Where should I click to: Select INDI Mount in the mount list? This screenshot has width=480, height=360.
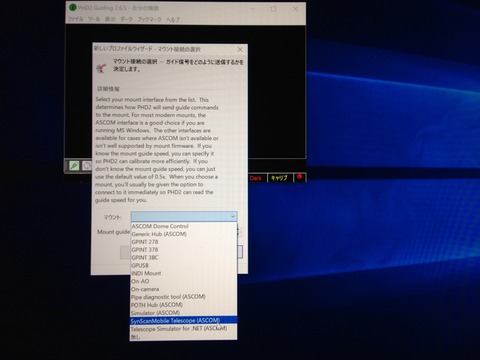coord(183,273)
